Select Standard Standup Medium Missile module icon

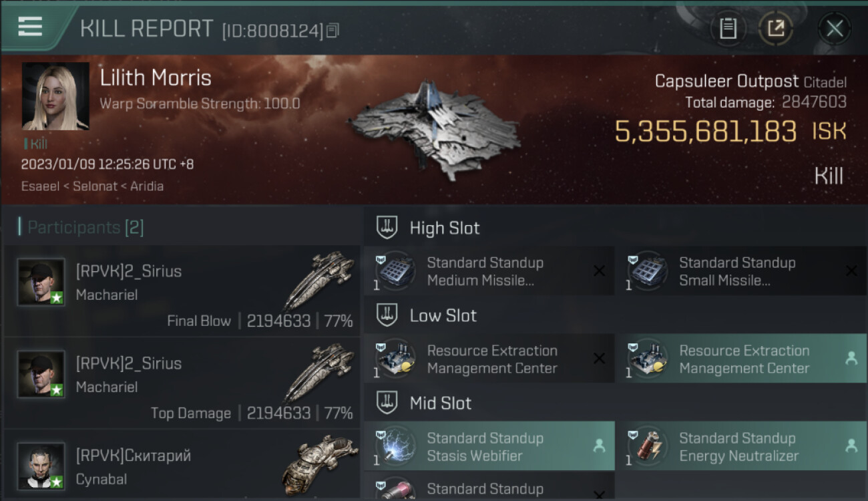tap(396, 271)
